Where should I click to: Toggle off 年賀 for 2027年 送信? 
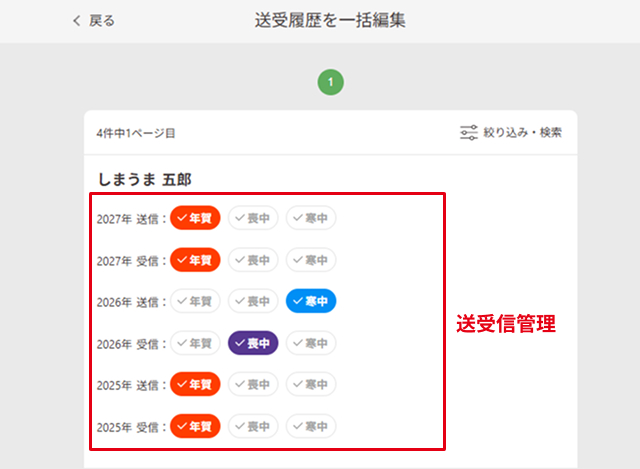pyautogui.click(x=195, y=218)
